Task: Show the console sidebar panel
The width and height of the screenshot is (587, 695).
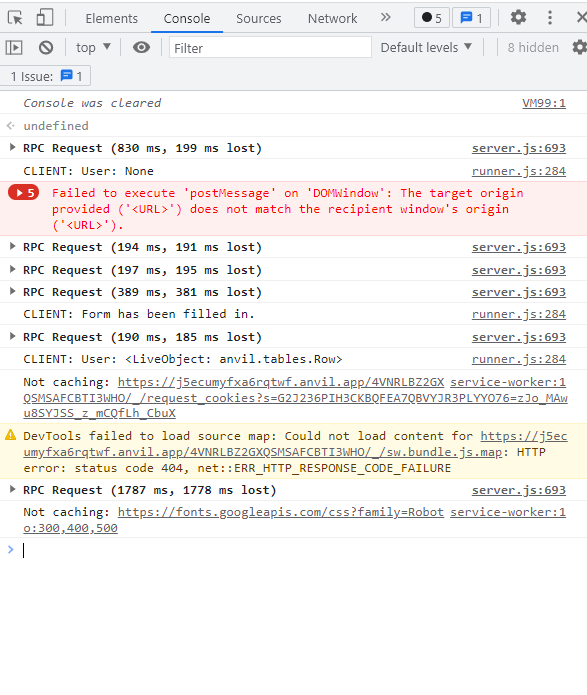Action: point(14,47)
